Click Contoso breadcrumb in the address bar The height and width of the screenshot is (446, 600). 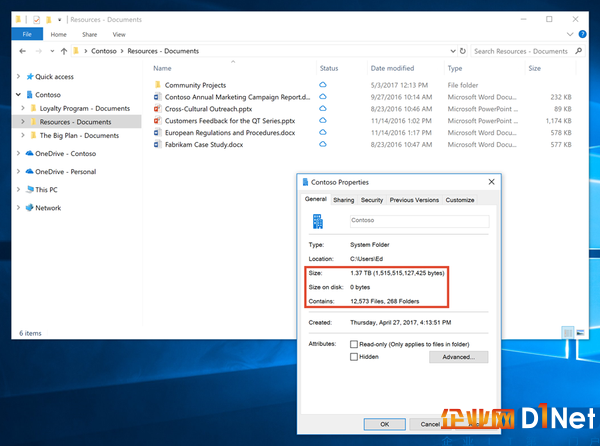104,51
